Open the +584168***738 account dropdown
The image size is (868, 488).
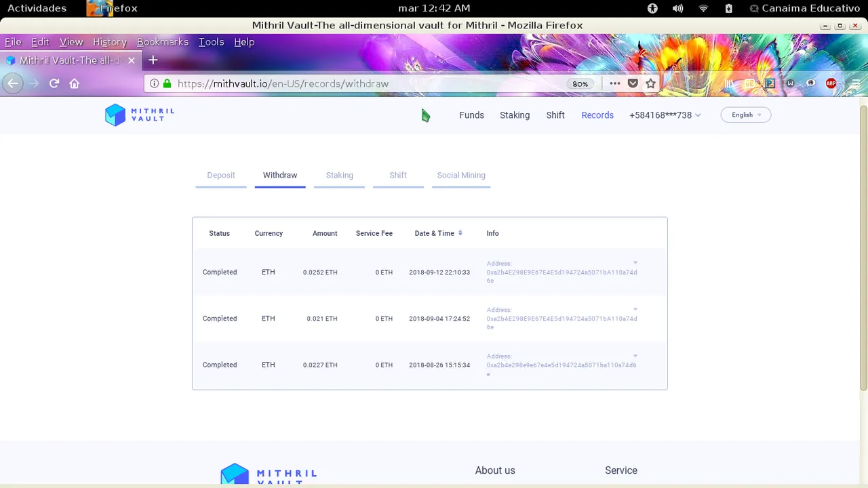pos(665,115)
